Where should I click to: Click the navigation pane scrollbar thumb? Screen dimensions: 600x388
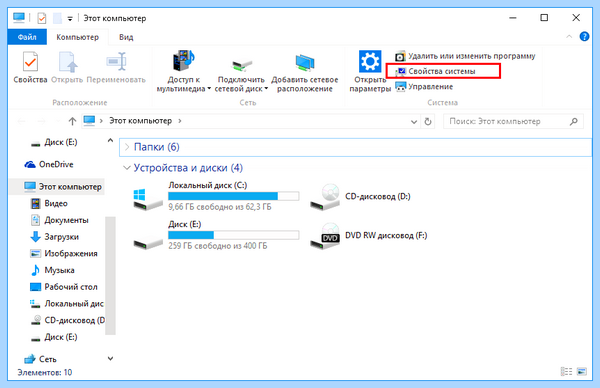(x=110, y=276)
